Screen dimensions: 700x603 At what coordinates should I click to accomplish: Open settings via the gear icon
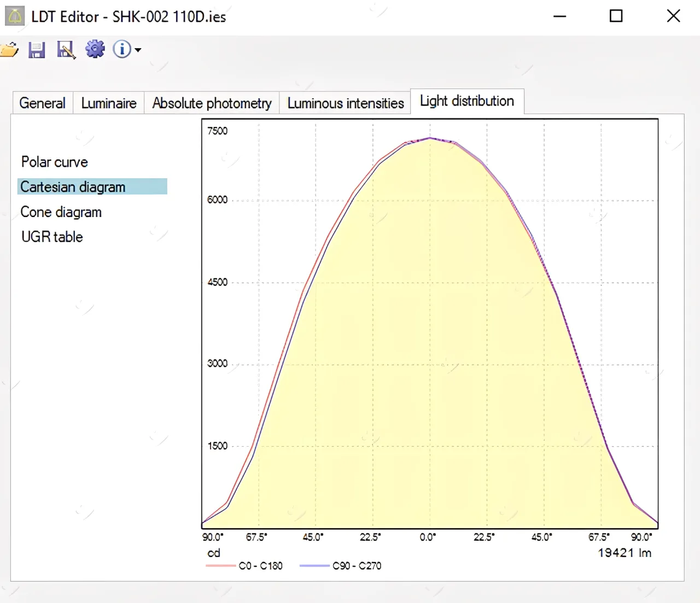point(95,49)
